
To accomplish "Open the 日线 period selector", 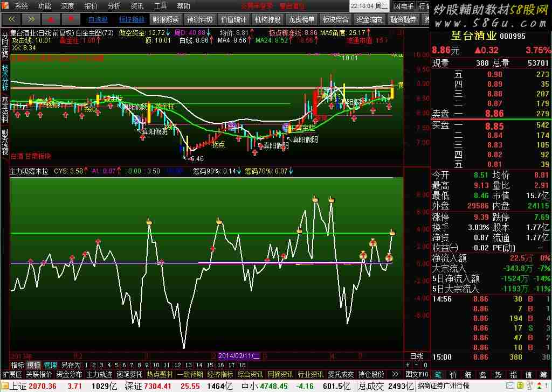I will [x=417, y=356].
